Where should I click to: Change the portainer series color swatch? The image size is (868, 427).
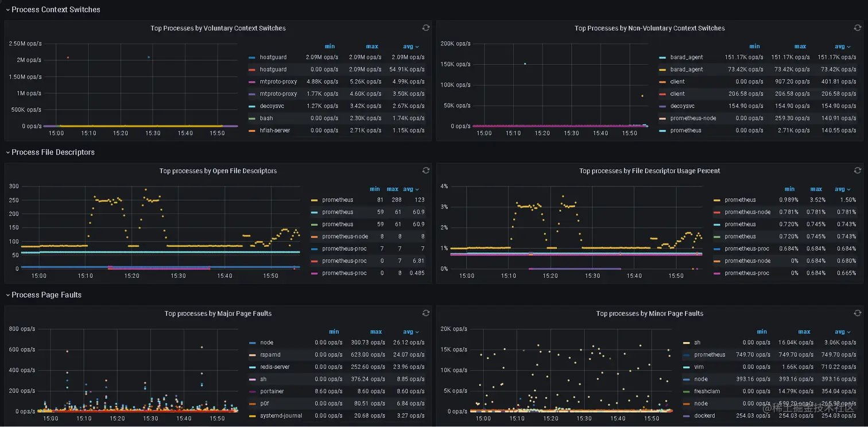[x=252, y=391]
